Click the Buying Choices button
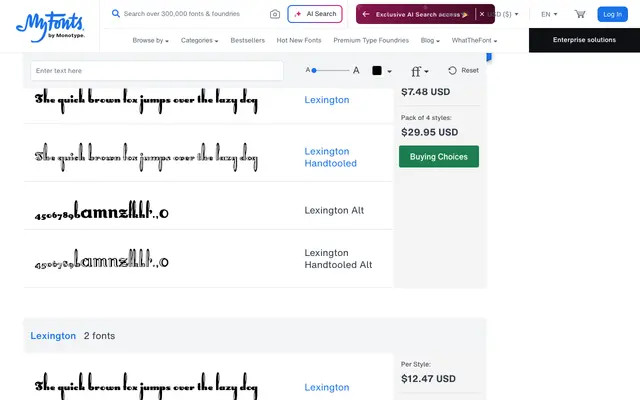The image size is (640, 400). click(x=439, y=156)
